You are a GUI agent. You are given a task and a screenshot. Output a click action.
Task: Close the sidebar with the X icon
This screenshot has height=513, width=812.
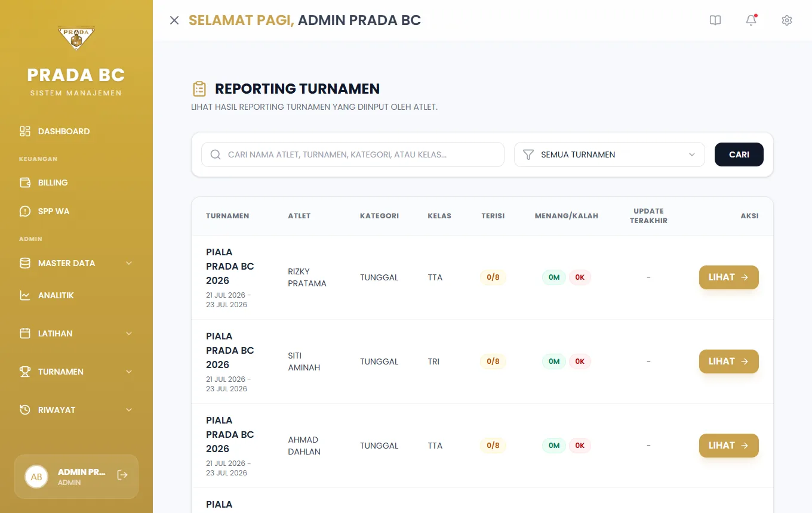tap(174, 20)
